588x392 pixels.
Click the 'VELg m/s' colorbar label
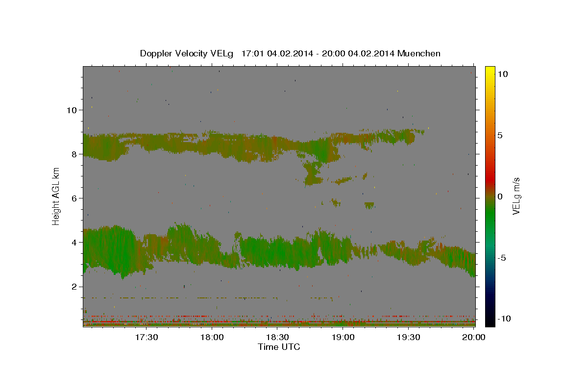(x=516, y=196)
